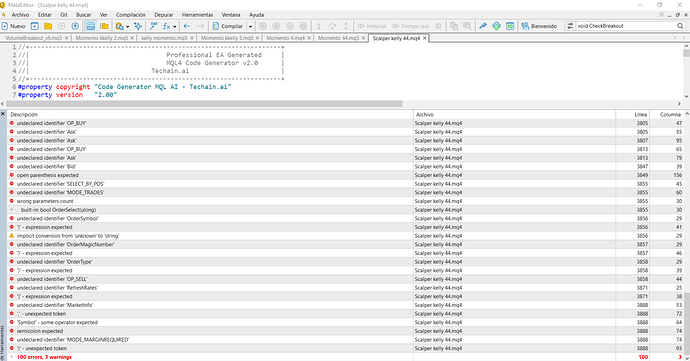Select the 'semicolon expected' error row
The width and height of the screenshot is (690, 361).
coord(345,331)
